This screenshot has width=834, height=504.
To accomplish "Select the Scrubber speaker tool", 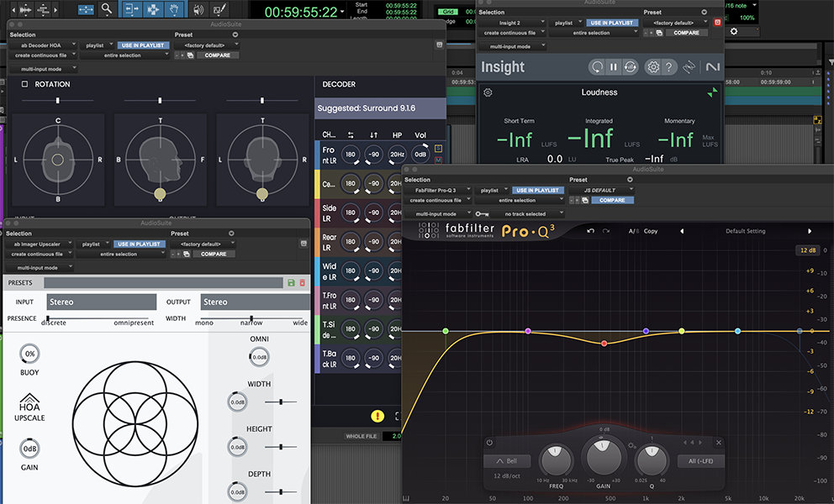I will [198, 9].
